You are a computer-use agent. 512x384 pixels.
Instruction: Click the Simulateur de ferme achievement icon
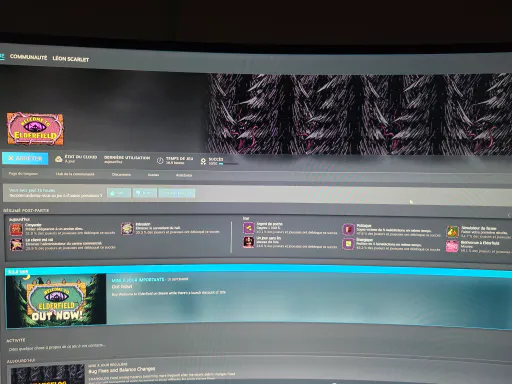click(x=452, y=232)
